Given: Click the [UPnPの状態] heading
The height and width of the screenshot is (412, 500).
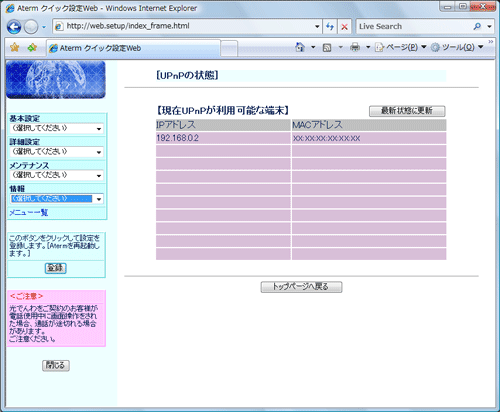Looking at the screenshot, I should click(187, 76).
